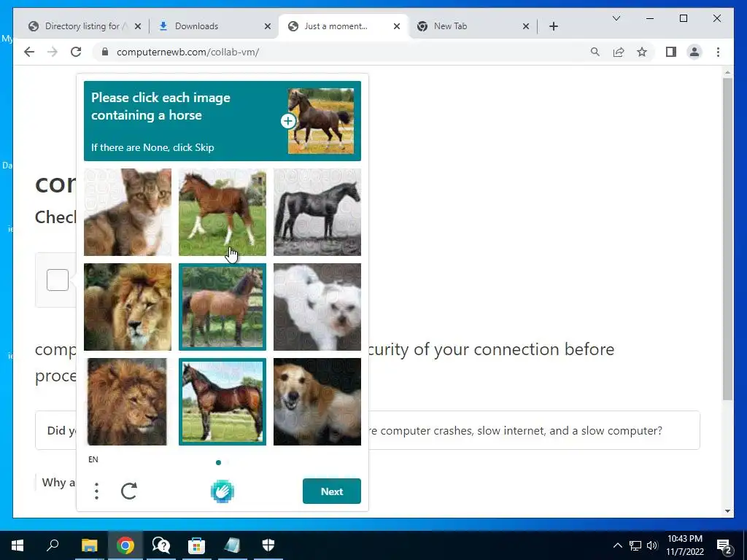Toggle the browser side panel icon
This screenshot has width=747, height=560.
pos(671,52)
